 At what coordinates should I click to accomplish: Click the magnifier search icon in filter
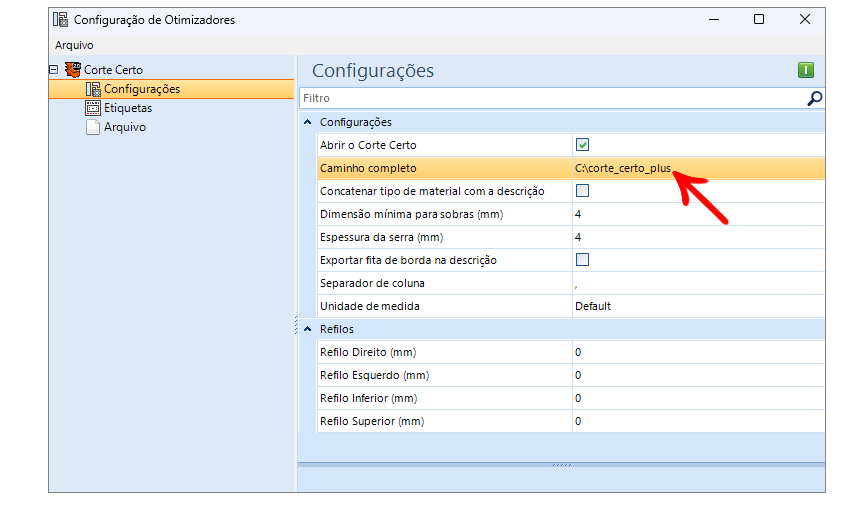[814, 98]
